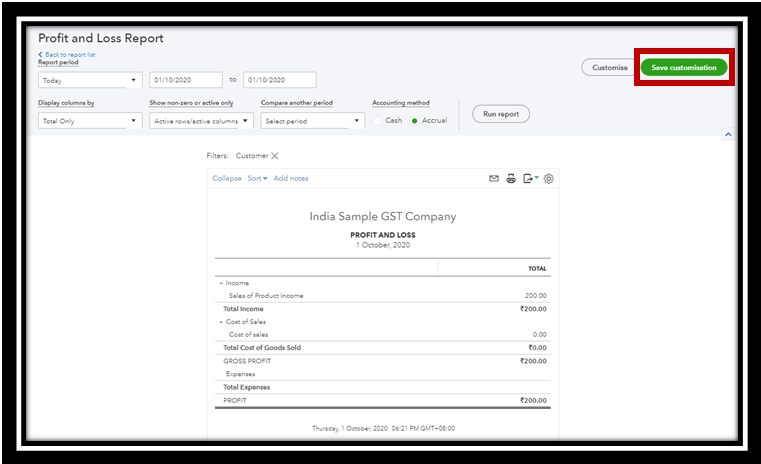The width and height of the screenshot is (761, 464).
Task: Click Add notes link
Action: click(x=291, y=179)
